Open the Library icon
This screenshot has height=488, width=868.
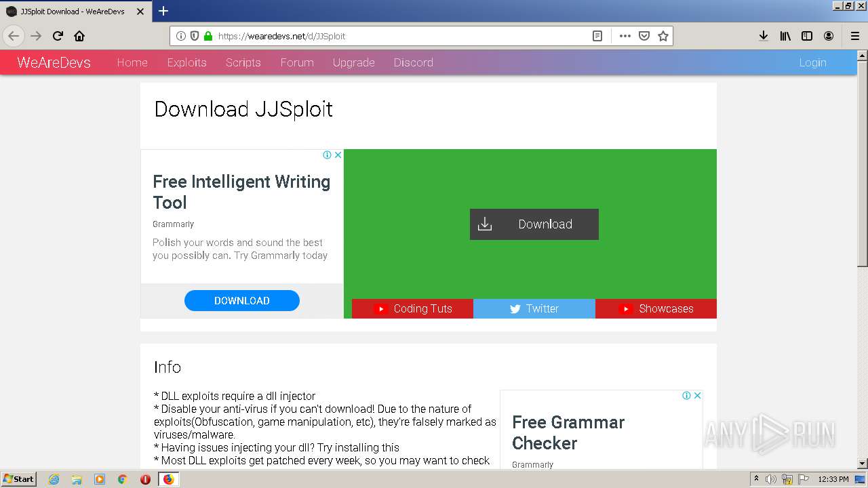pos(785,36)
